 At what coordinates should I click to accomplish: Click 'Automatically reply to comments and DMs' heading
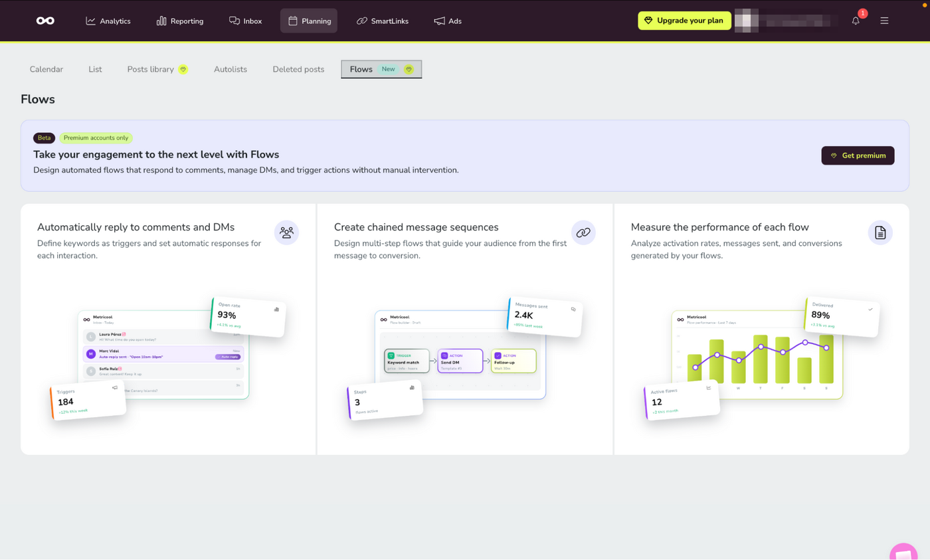[x=136, y=227]
